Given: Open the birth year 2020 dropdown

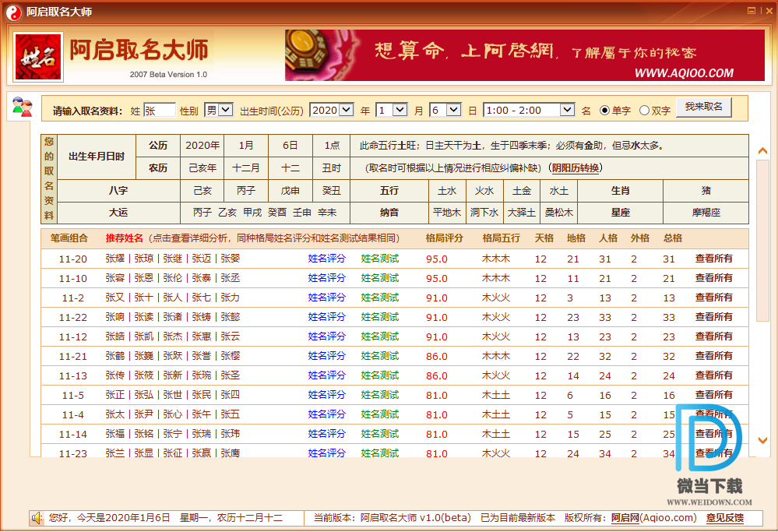Looking at the screenshot, I should coord(332,110).
